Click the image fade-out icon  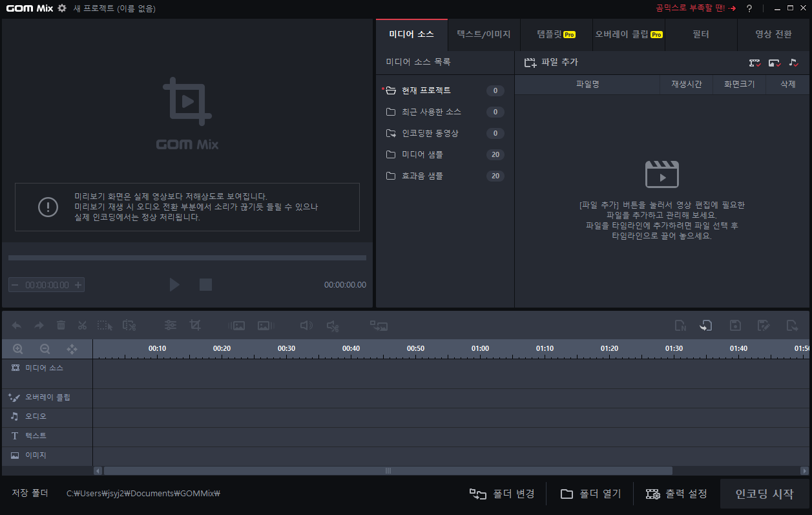click(266, 326)
